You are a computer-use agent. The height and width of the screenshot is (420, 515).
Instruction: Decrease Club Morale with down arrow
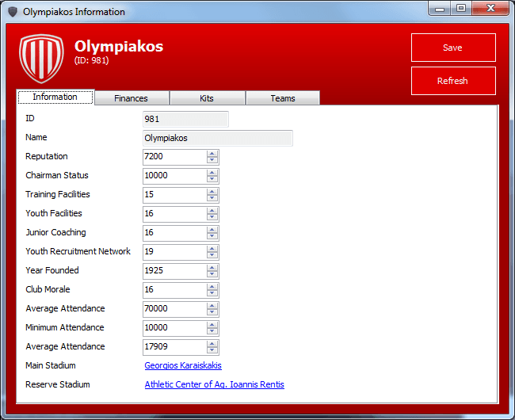212,293
